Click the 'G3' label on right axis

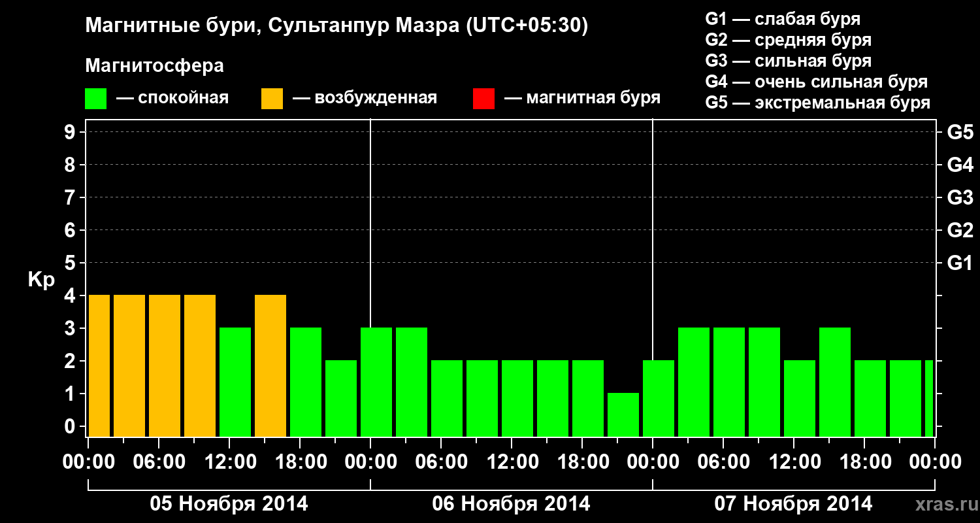(x=960, y=197)
